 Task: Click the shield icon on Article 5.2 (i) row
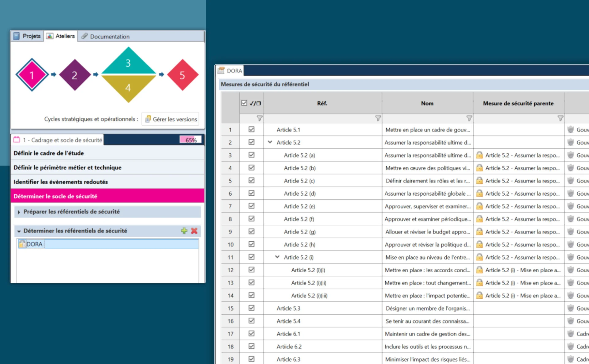point(571,257)
